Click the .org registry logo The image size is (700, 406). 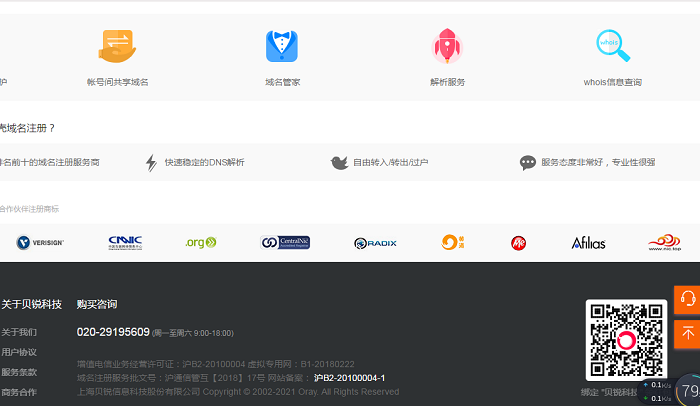[200, 242]
